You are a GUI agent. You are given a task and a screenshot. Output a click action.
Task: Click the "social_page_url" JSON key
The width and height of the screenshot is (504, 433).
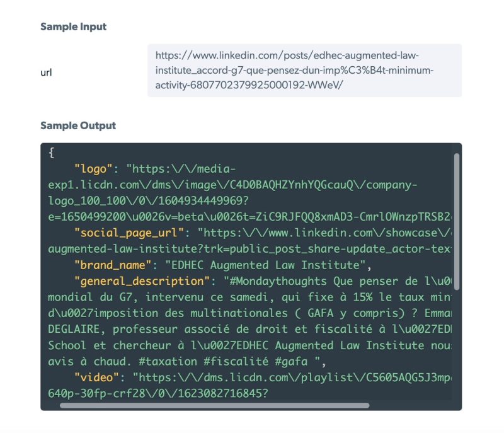click(x=129, y=233)
